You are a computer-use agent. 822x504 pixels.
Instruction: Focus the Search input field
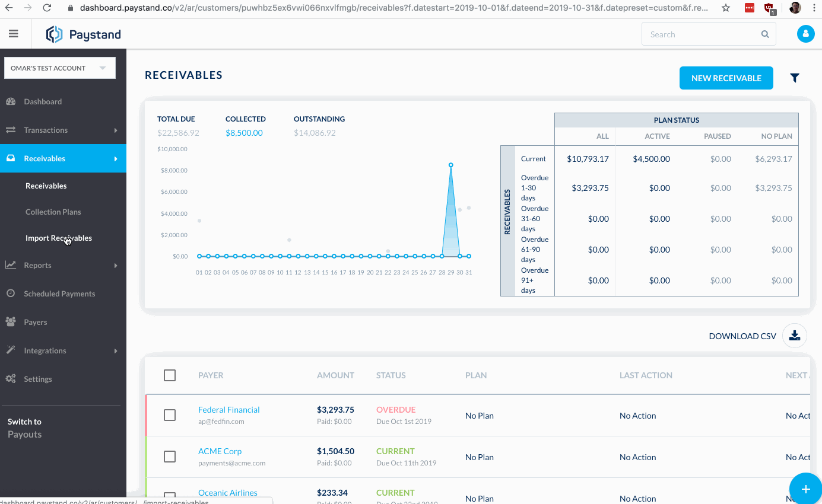pyautogui.click(x=700, y=34)
